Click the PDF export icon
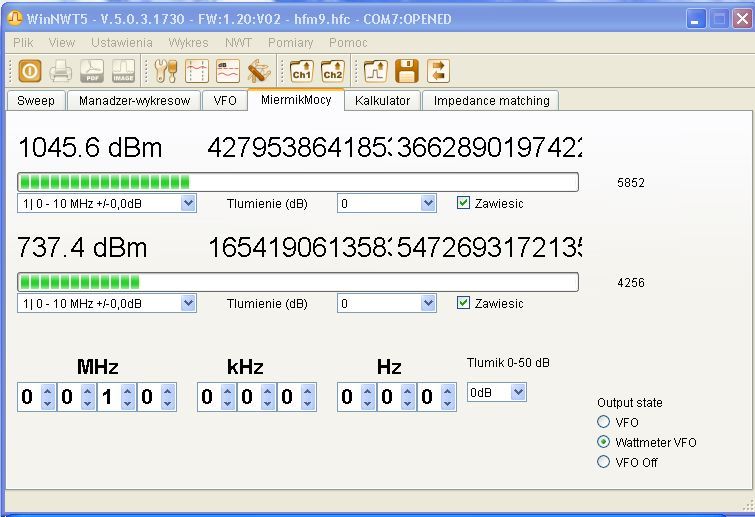This screenshot has width=755, height=517. click(x=92, y=71)
